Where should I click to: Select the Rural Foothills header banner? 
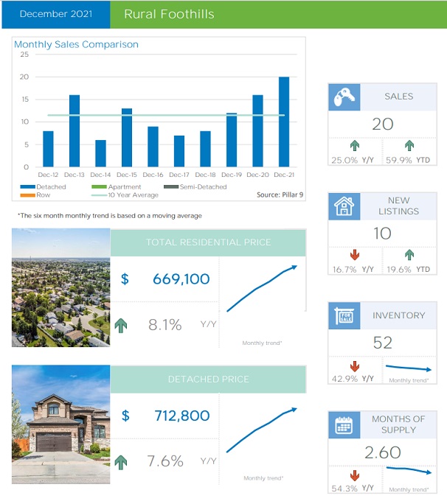click(279, 14)
